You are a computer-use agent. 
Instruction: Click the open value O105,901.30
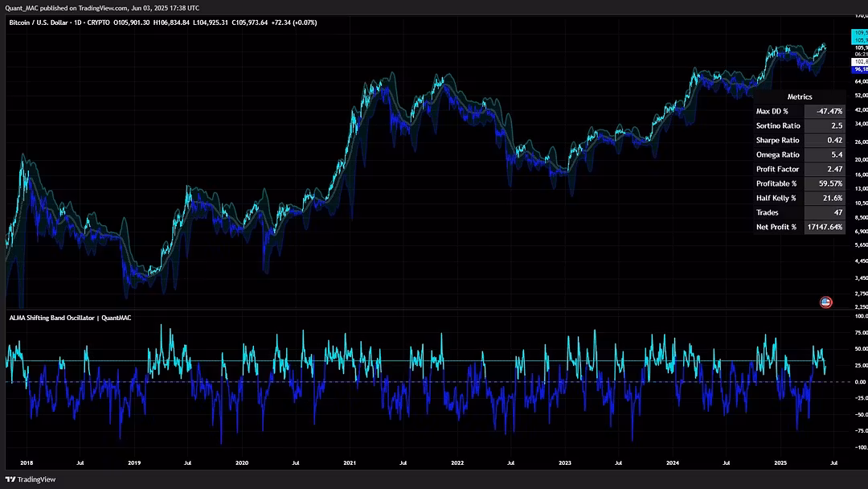click(131, 23)
